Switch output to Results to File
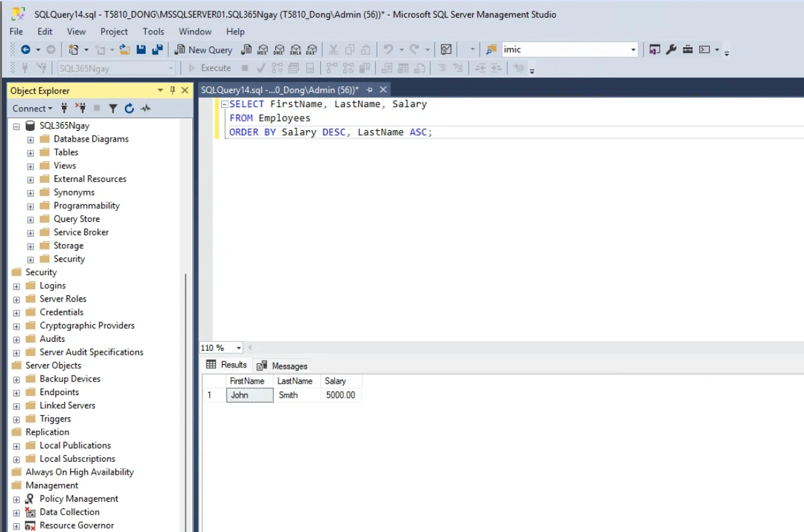This screenshot has height=532, width=804. [x=420, y=68]
